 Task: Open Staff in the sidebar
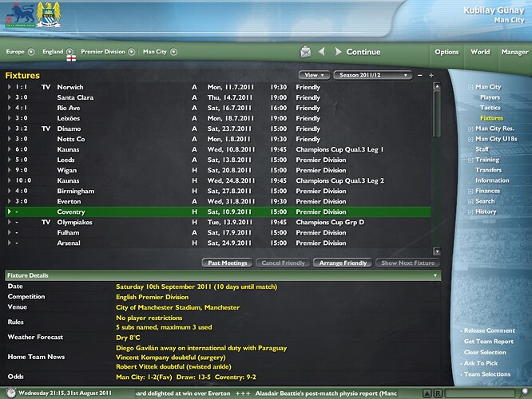click(482, 149)
